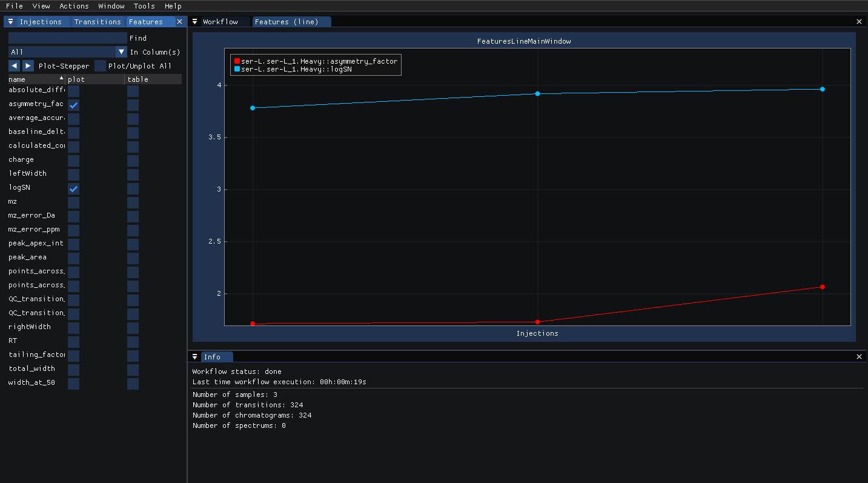
Task: Select the baseline_delta feature row name
Action: click(x=36, y=132)
